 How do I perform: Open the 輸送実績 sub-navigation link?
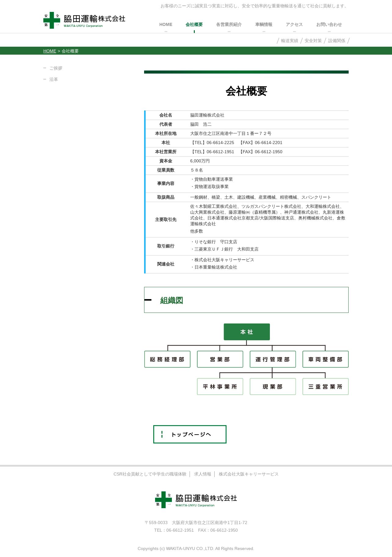pos(289,41)
